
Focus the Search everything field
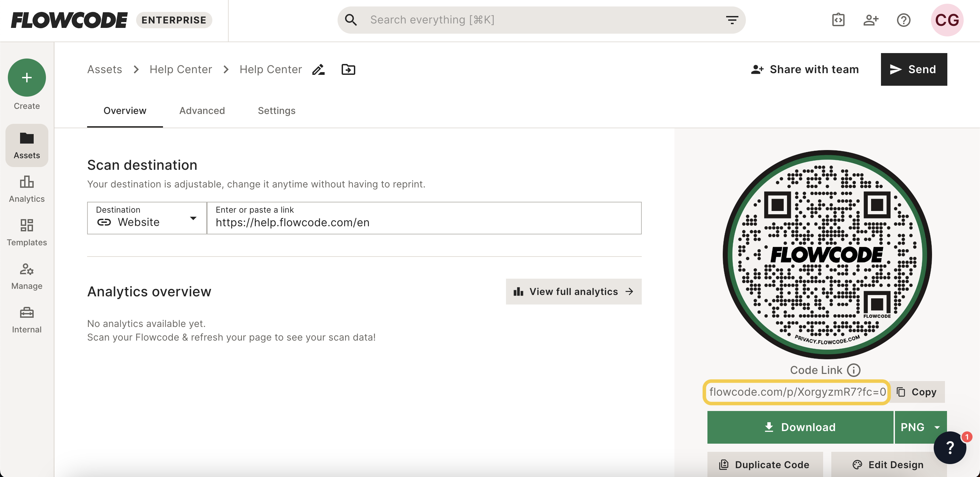(x=541, y=20)
